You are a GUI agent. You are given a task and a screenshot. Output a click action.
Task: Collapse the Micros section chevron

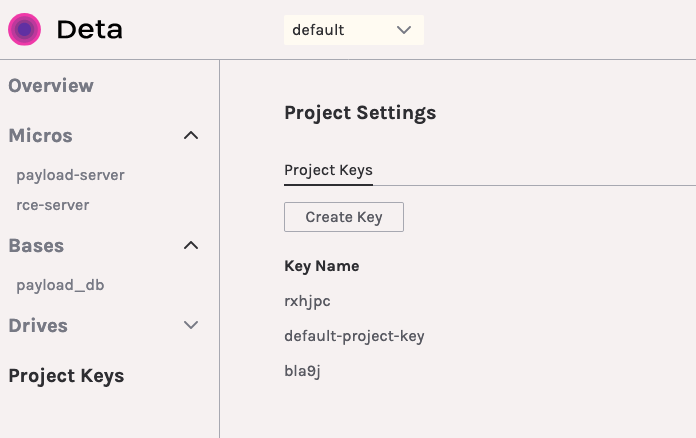191,136
